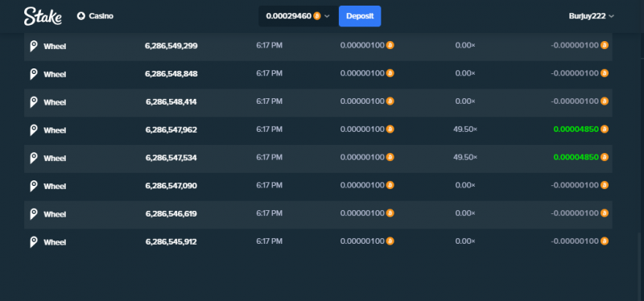644x301 pixels.
Task: Click Wheel icon for bet 6,286,546,619
Action: click(34, 213)
